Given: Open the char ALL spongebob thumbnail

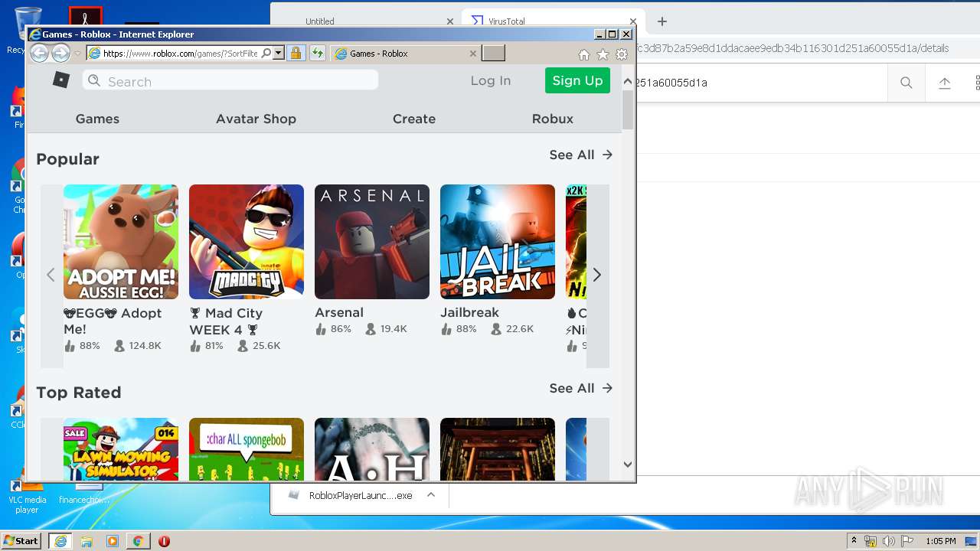Looking at the screenshot, I should pyautogui.click(x=247, y=449).
